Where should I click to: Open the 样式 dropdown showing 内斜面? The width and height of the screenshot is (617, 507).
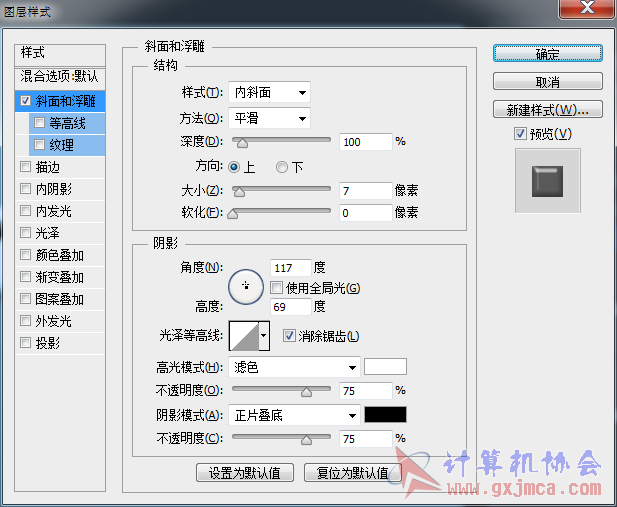[270, 93]
